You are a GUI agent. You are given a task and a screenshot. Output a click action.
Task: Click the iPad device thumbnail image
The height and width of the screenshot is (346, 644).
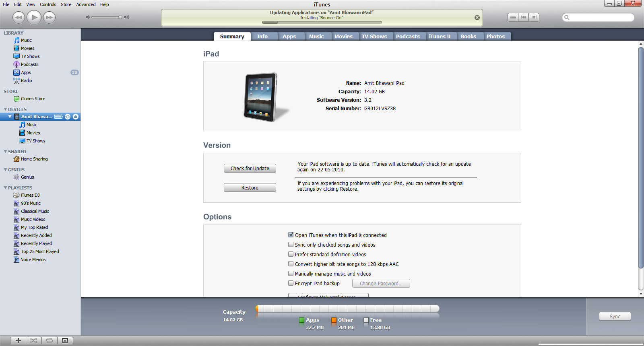click(266, 97)
